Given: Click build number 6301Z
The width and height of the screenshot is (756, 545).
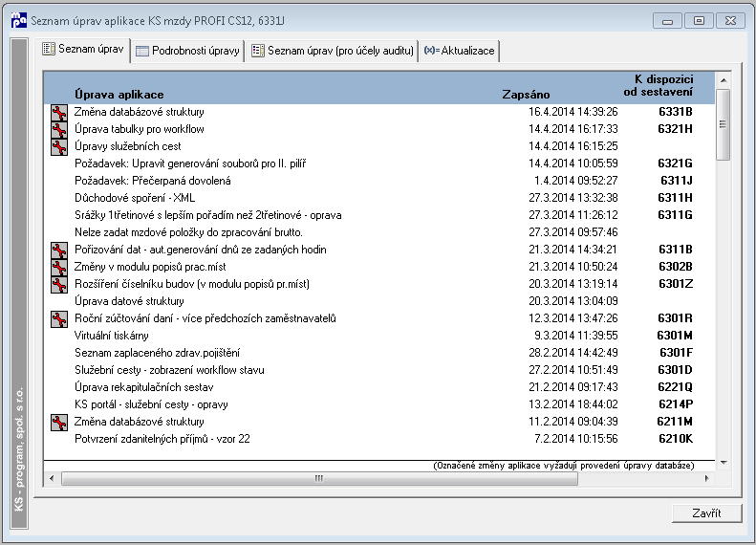Looking at the screenshot, I should pyautogui.click(x=676, y=284).
